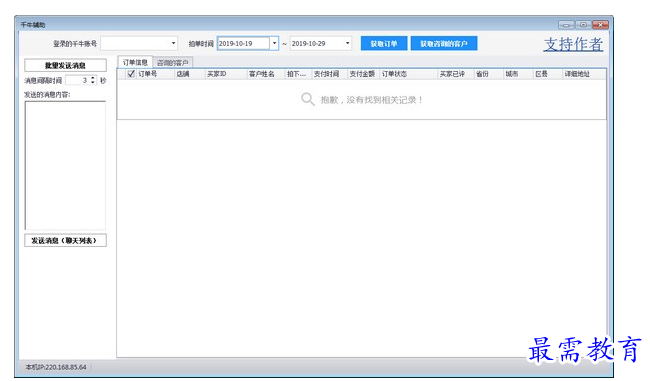Switch to the 订单信息 tab
This screenshot has height=381, width=650.
[x=135, y=62]
